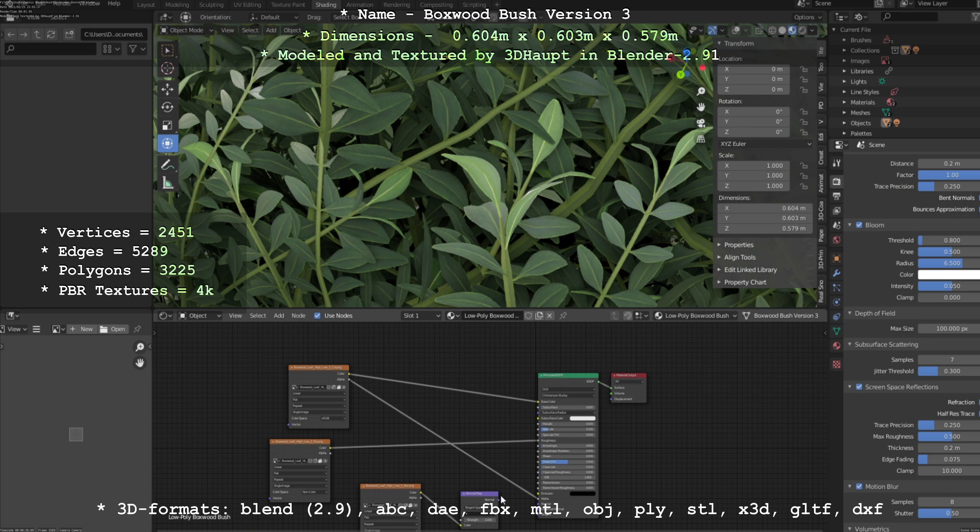Unlink the Low-Poly Boxwood material
980x532 pixels.
pos(549,316)
